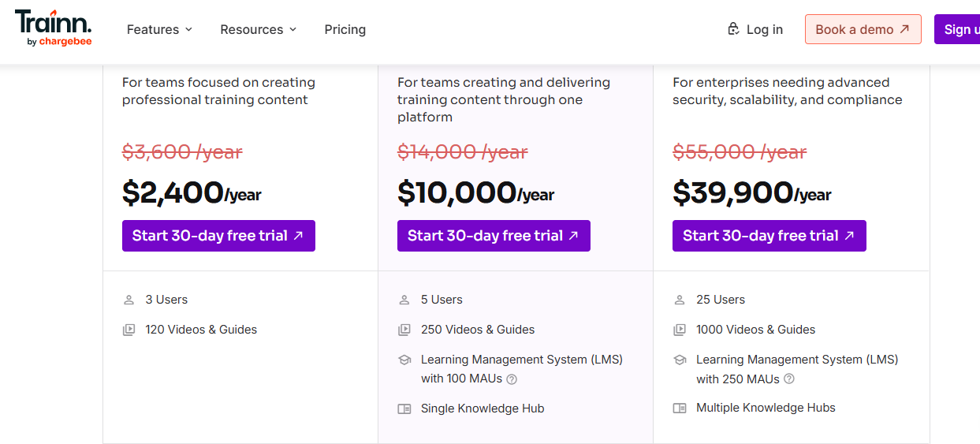The height and width of the screenshot is (444, 980).
Task: Click the user icon beside 3 Users
Action: click(129, 300)
